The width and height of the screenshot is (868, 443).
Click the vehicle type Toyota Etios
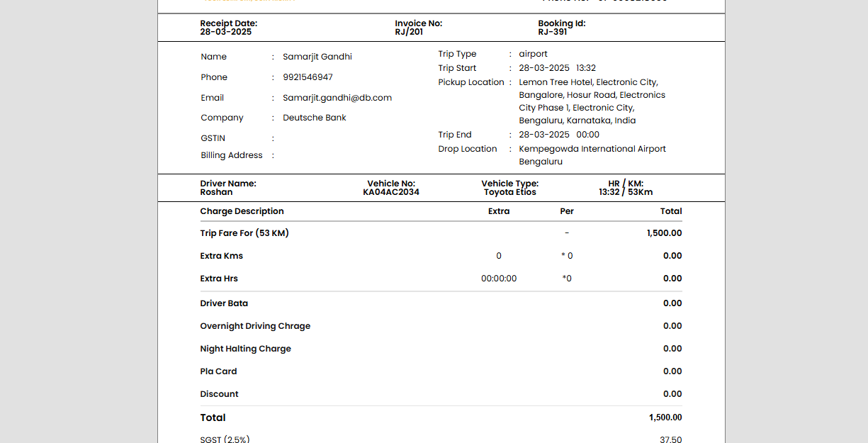coord(509,192)
